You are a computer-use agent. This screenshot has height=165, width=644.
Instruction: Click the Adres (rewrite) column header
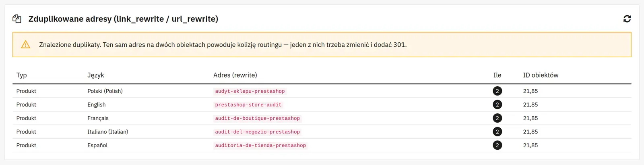point(235,75)
